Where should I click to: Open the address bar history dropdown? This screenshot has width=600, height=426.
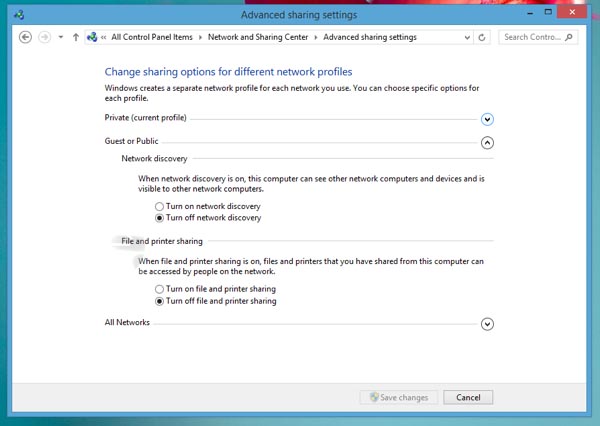467,37
